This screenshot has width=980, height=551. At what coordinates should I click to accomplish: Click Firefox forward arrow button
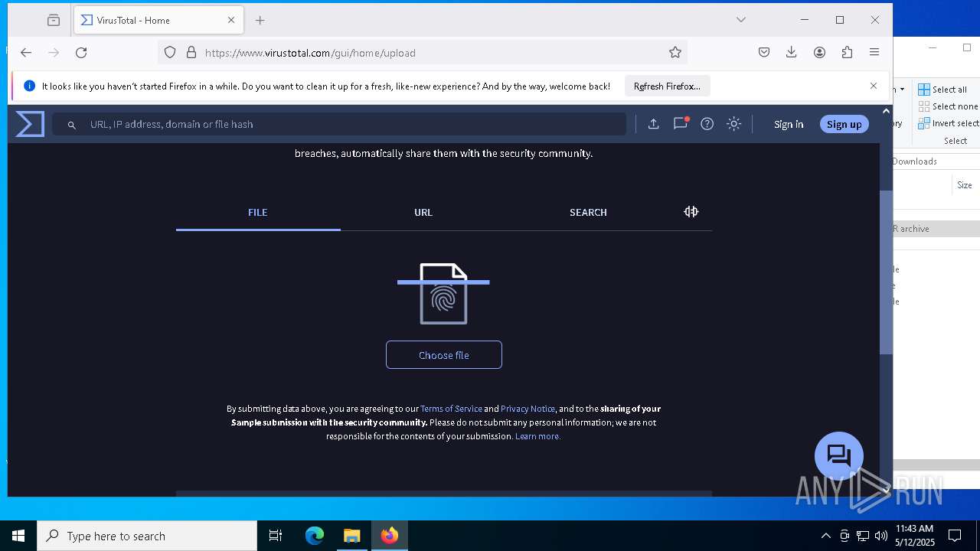pos(54,52)
